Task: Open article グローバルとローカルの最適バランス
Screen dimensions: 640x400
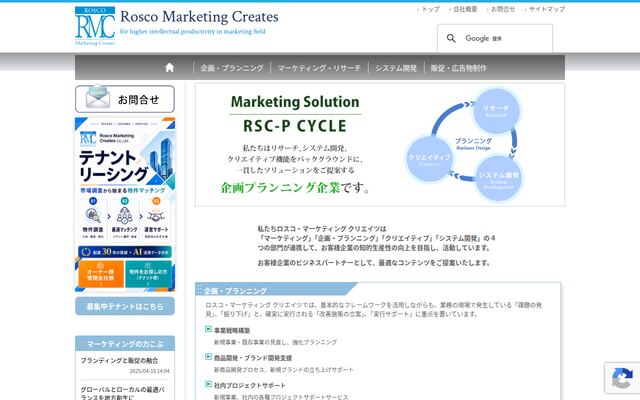Action: pos(122,393)
